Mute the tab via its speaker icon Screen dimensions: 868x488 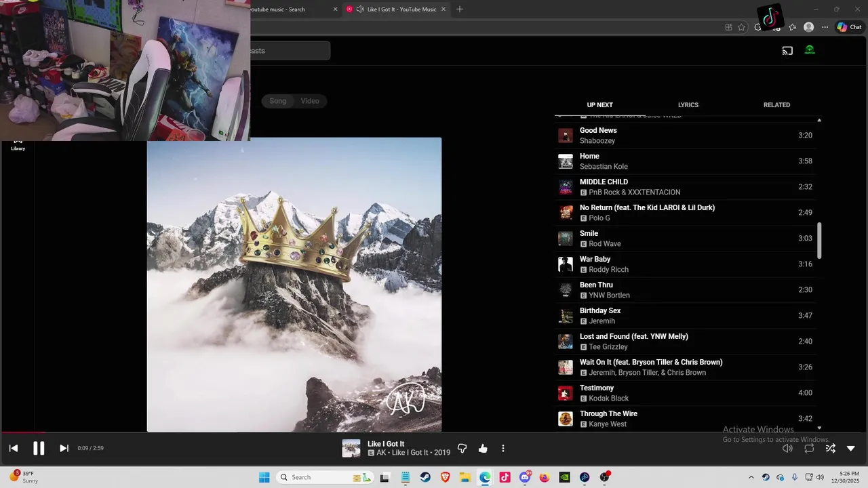coord(359,9)
